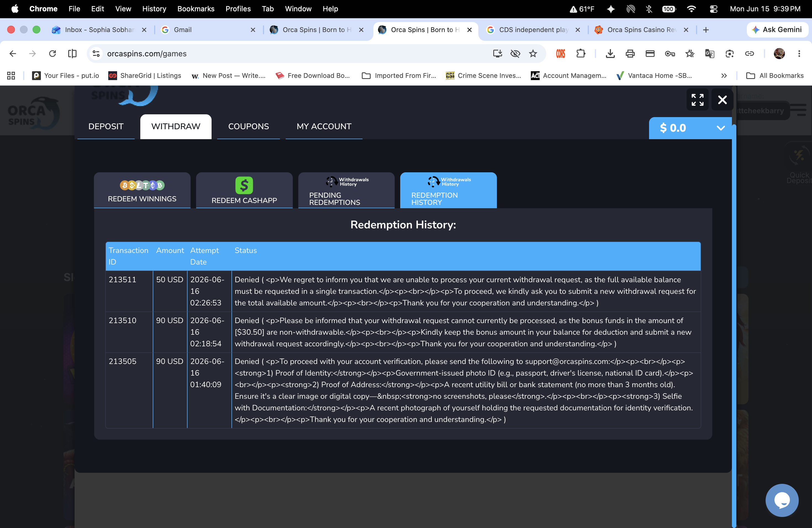Click the Extensions puzzle icon
Image resolution: width=812 pixels, height=528 pixels.
pyautogui.click(x=581, y=54)
